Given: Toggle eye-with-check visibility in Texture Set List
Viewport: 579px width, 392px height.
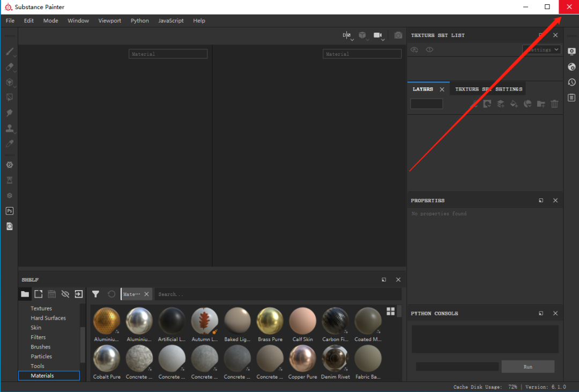Looking at the screenshot, I should tap(414, 49).
